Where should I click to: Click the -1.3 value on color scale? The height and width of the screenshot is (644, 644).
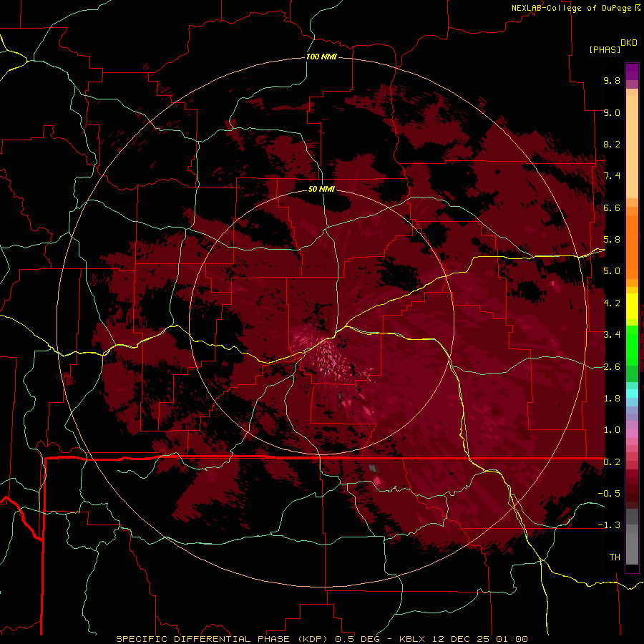(609, 525)
